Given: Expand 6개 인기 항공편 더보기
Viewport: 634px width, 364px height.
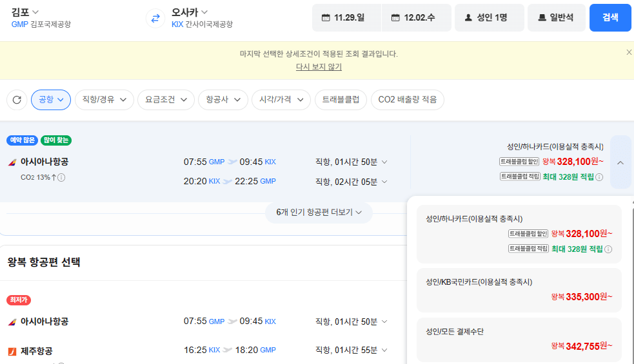Looking at the screenshot, I should point(319,213).
